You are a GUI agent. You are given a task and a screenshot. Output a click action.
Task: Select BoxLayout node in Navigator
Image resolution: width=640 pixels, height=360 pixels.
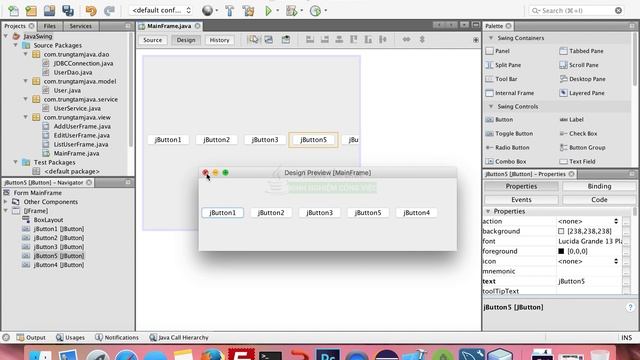[43, 220]
